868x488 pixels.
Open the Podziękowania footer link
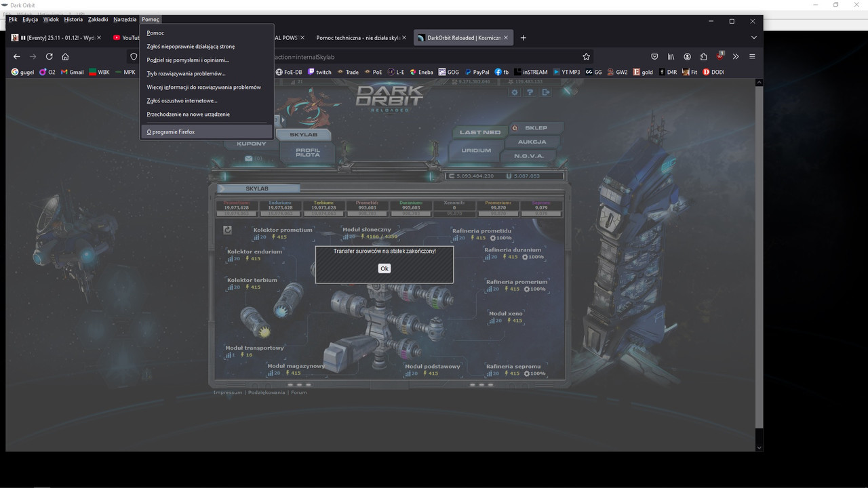[x=267, y=392]
